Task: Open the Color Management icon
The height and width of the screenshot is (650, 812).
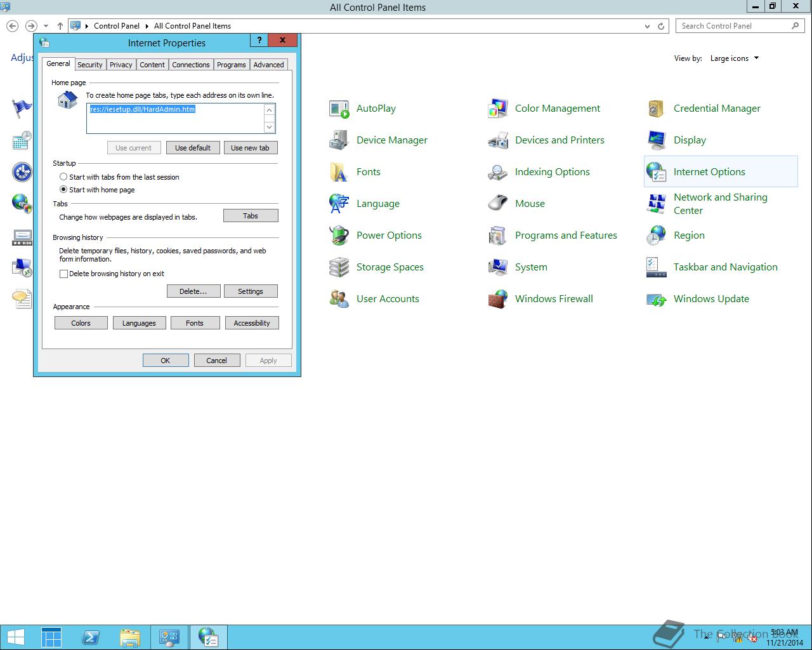Action: 498,109
